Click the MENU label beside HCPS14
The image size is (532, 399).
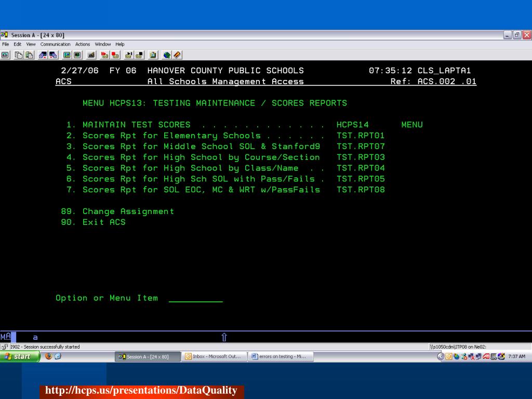click(412, 125)
